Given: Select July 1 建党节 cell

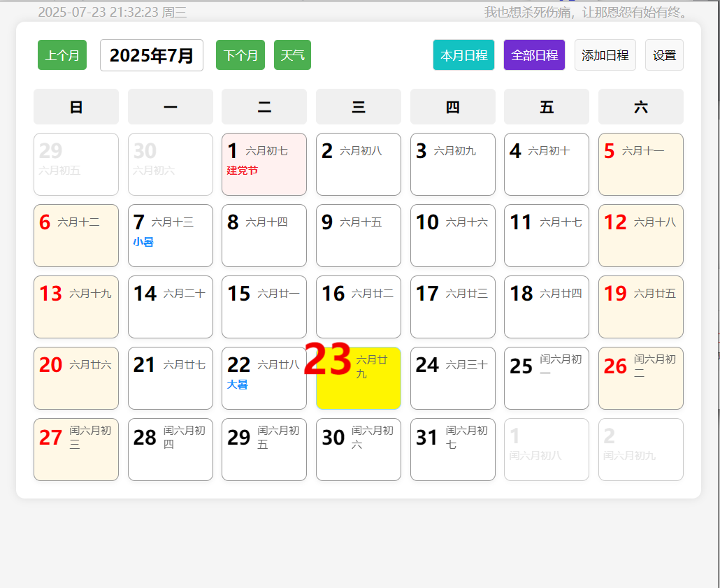Looking at the screenshot, I should [264, 164].
